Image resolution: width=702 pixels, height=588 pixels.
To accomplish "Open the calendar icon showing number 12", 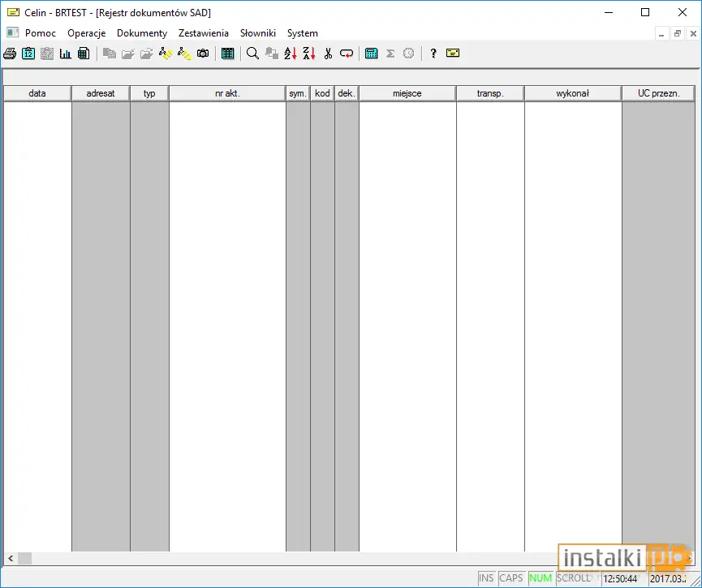I will click(x=28, y=54).
